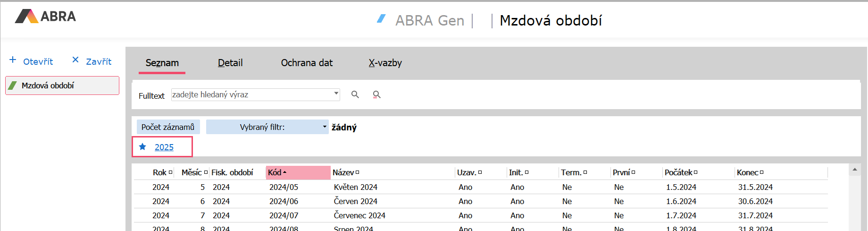Expand the Fulltext search history dropdown

click(336, 94)
